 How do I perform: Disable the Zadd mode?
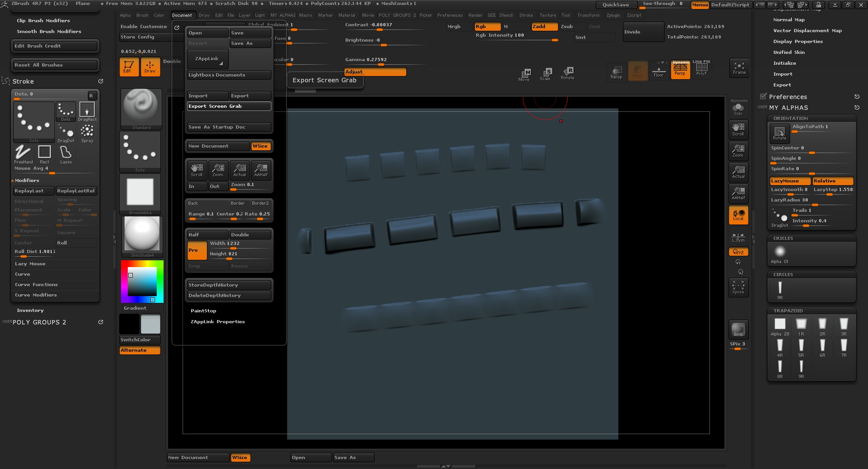tap(544, 27)
